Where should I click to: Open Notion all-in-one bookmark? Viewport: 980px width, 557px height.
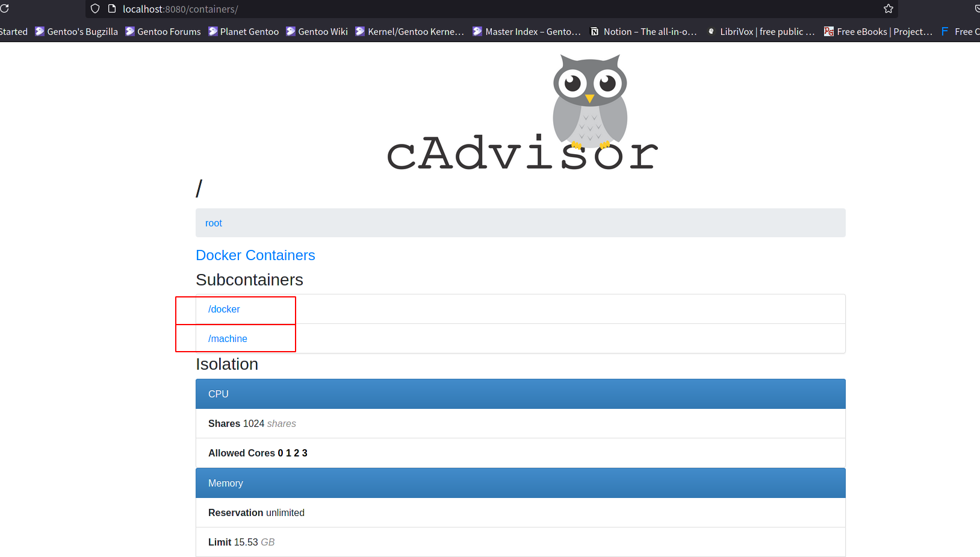[644, 31]
